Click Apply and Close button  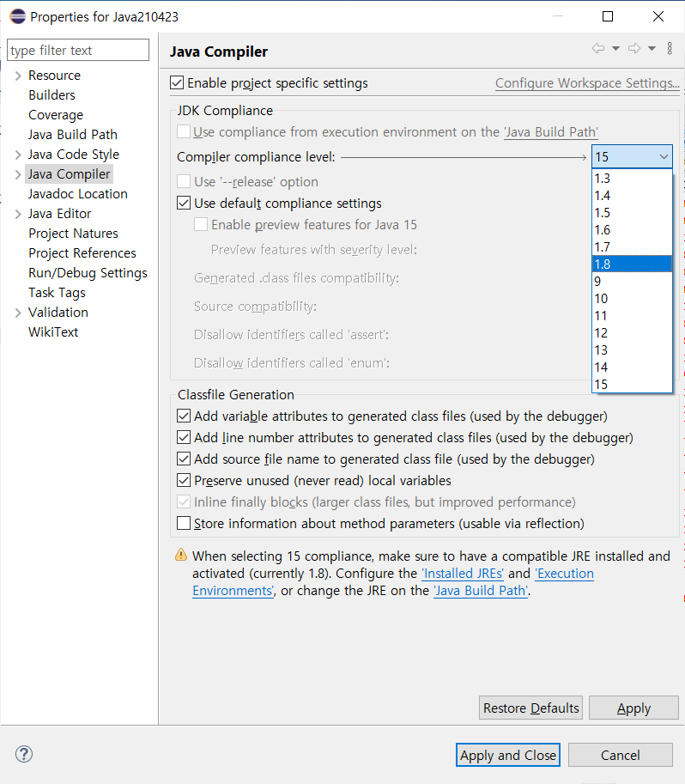508,755
